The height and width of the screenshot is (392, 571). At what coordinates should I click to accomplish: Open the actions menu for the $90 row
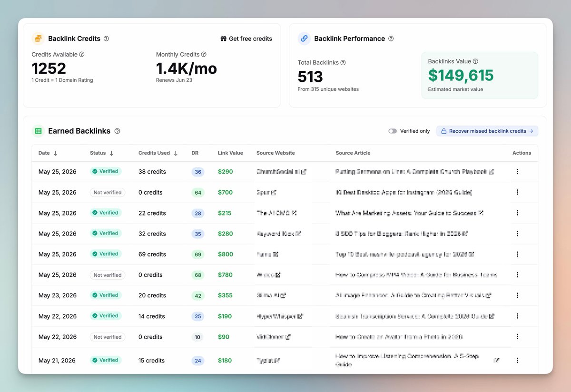point(517,336)
